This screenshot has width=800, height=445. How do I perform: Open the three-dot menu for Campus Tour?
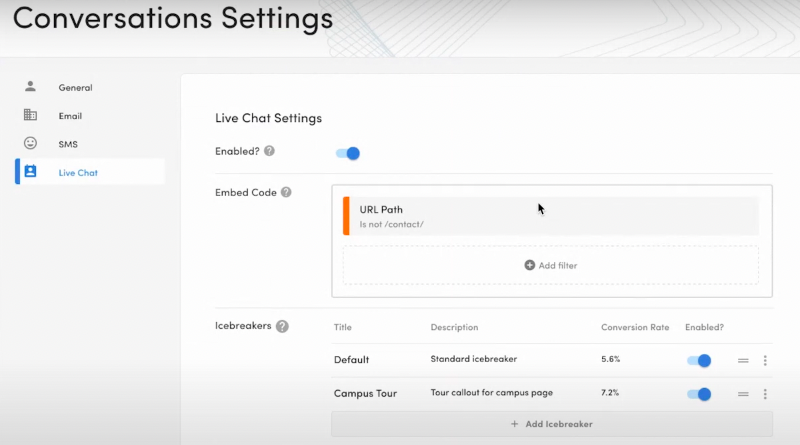pos(765,394)
